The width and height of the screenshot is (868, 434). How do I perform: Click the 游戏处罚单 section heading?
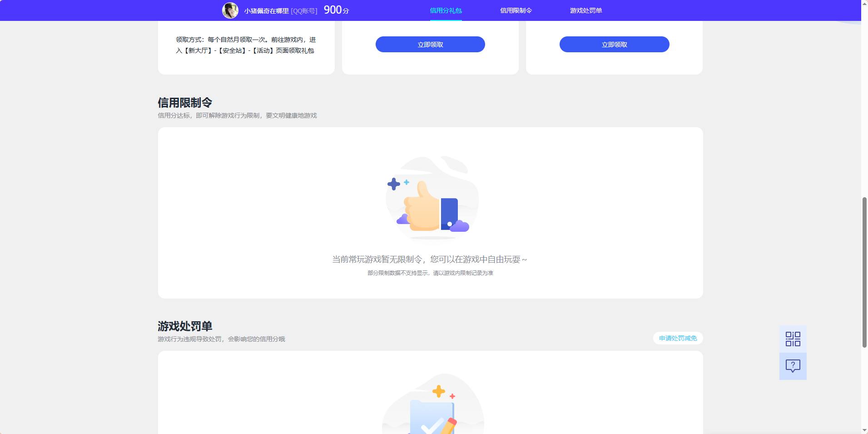pos(185,326)
